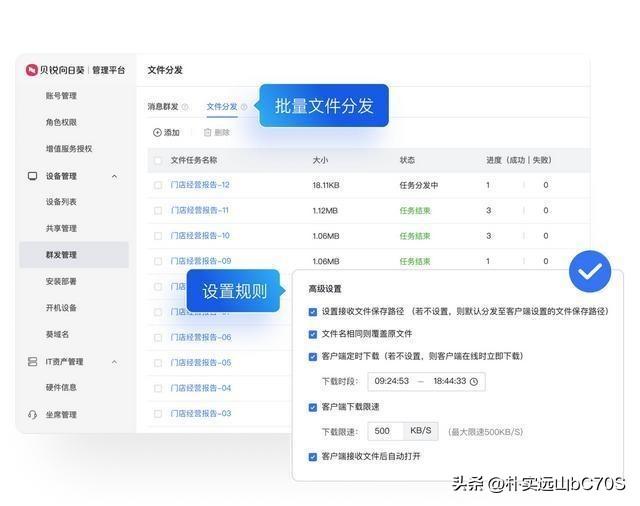Click the 18.11KB size cell
640x506 pixels.
point(326,185)
